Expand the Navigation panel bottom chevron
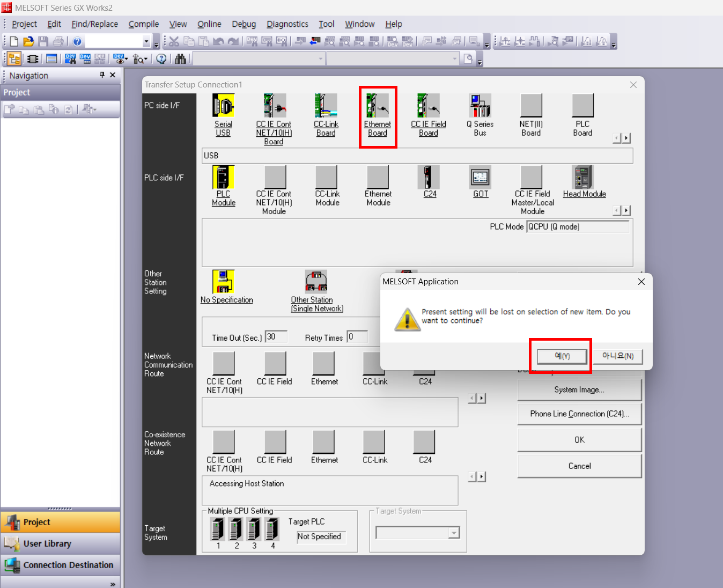Screen dimensions: 723x588 point(113,584)
